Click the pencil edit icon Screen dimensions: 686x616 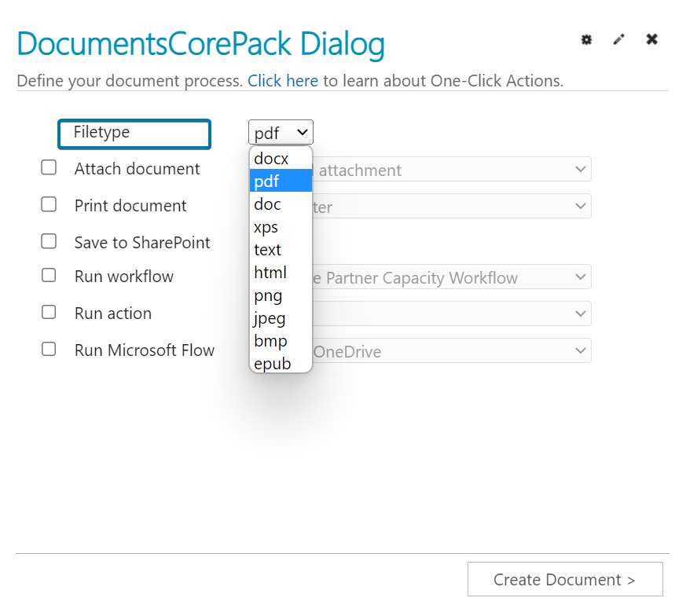[618, 39]
